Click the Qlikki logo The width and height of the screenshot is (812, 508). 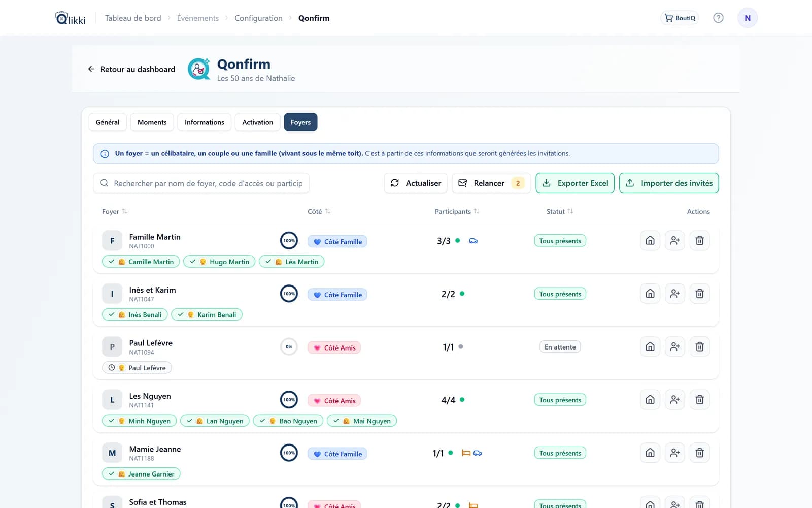click(71, 18)
